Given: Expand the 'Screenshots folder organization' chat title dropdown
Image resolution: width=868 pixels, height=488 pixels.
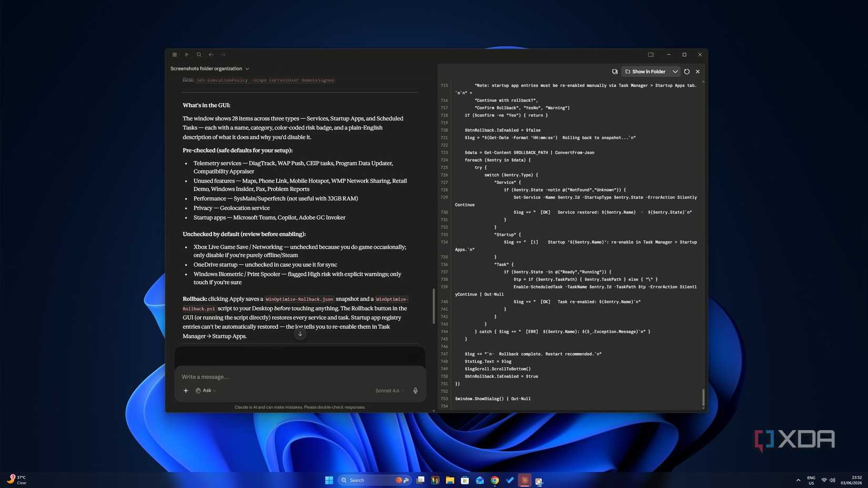Looking at the screenshot, I should coord(210,69).
